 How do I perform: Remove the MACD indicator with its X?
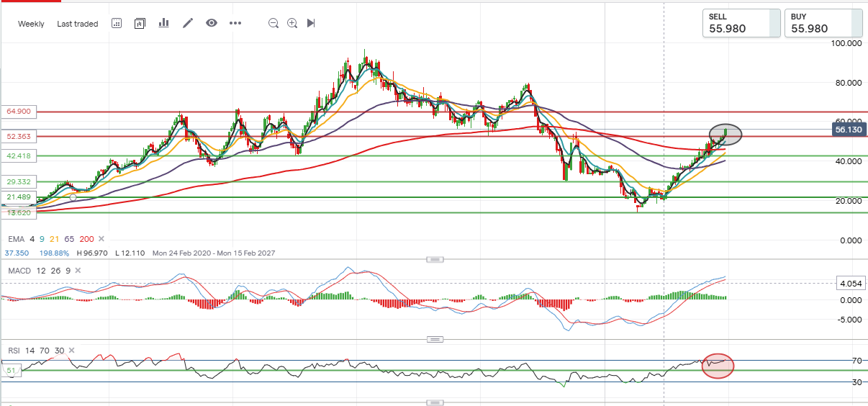tap(76, 270)
